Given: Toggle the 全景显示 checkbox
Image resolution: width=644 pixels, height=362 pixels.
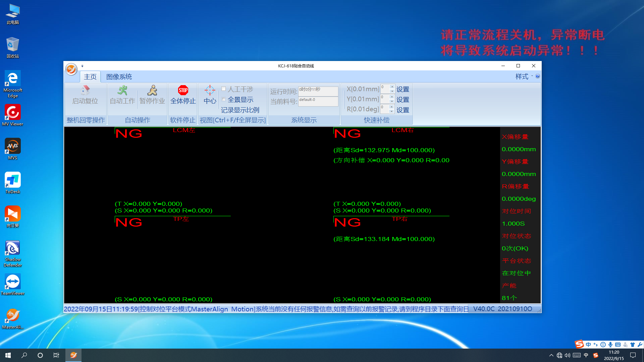Looking at the screenshot, I should pos(224,99).
